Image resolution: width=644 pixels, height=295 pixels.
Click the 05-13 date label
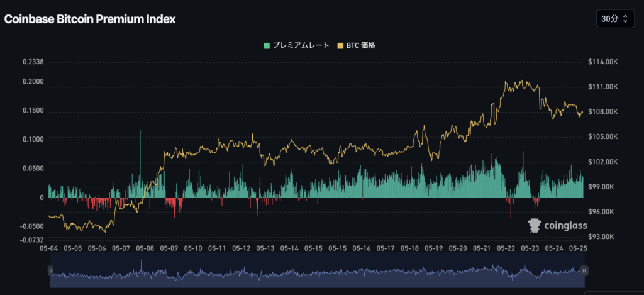(265, 248)
